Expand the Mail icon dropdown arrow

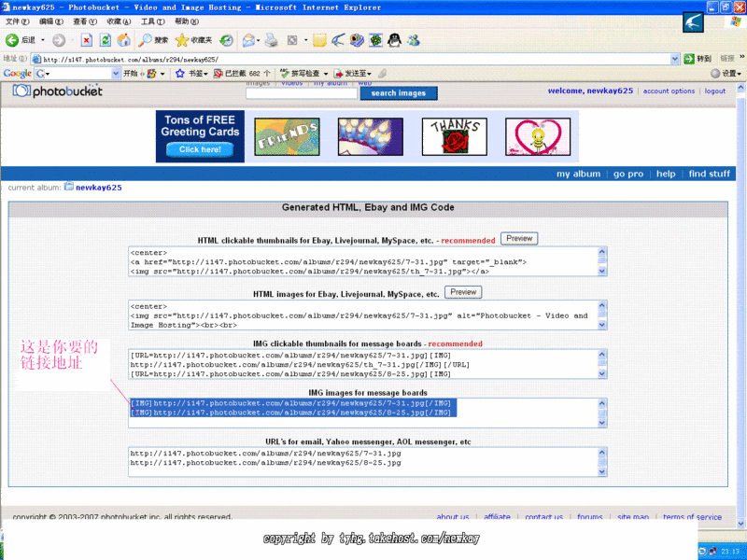pos(259,40)
